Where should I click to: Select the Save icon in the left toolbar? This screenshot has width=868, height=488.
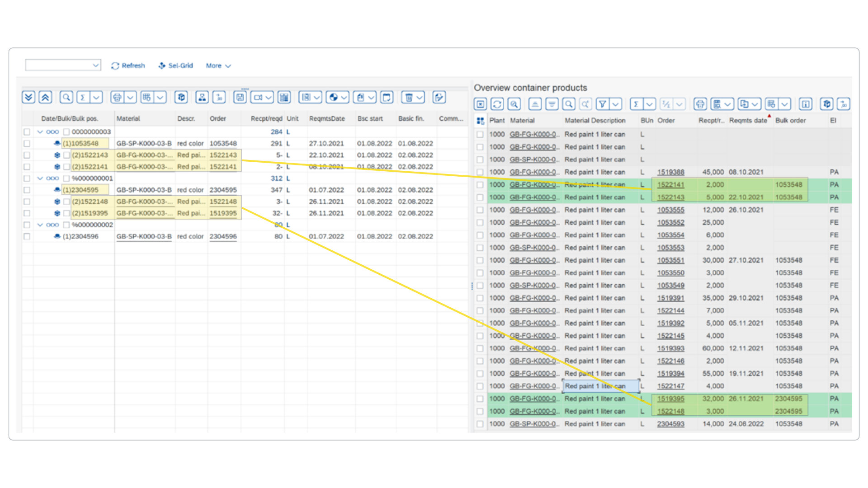[240, 97]
